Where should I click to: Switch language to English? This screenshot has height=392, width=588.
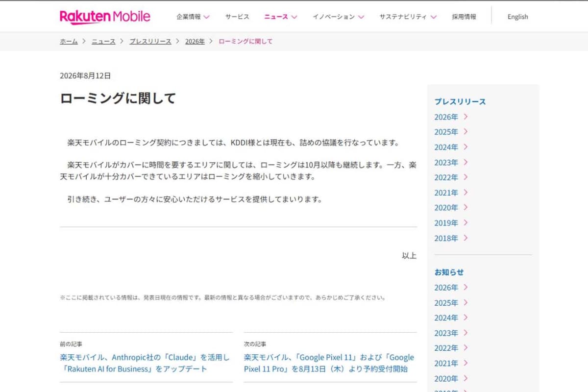pos(518,17)
